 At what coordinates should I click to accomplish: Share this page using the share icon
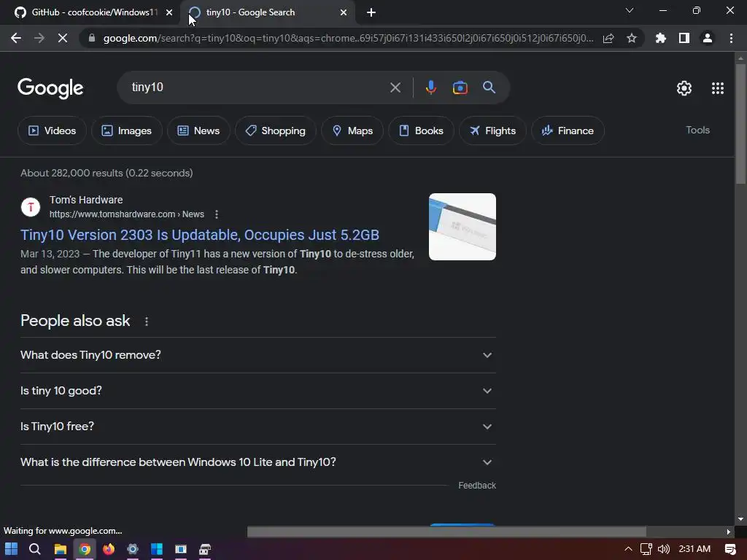(x=608, y=38)
